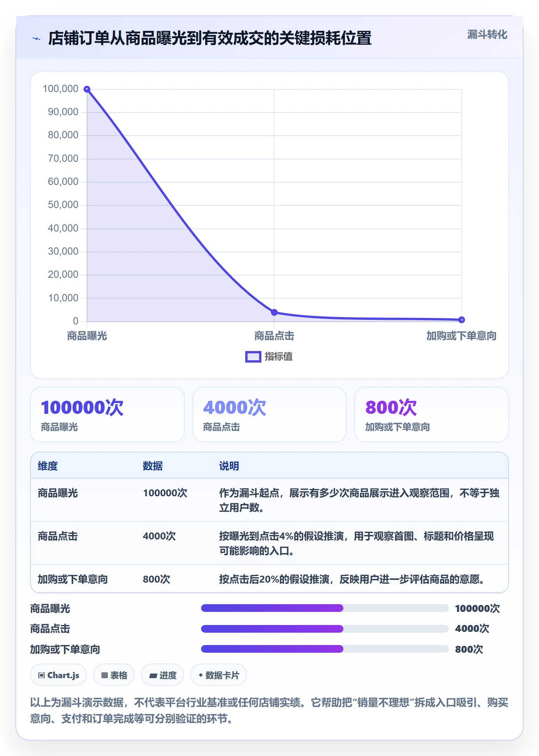The height and width of the screenshot is (756, 539).
Task: Click the 指标值 legend label
Action: 279,357
